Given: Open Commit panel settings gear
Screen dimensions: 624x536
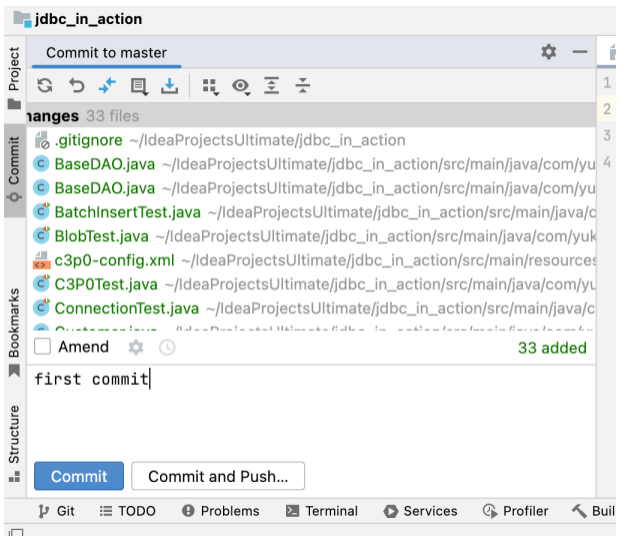Looking at the screenshot, I should pos(549,52).
